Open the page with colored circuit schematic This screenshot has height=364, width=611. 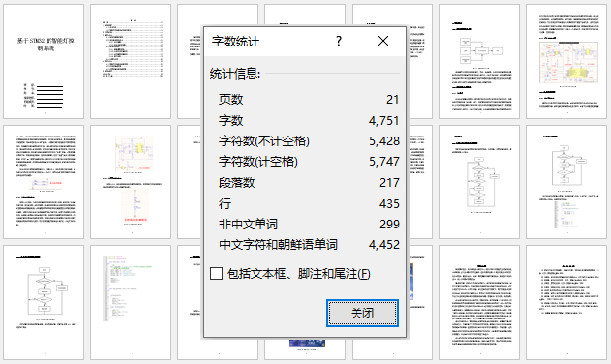pos(566,61)
